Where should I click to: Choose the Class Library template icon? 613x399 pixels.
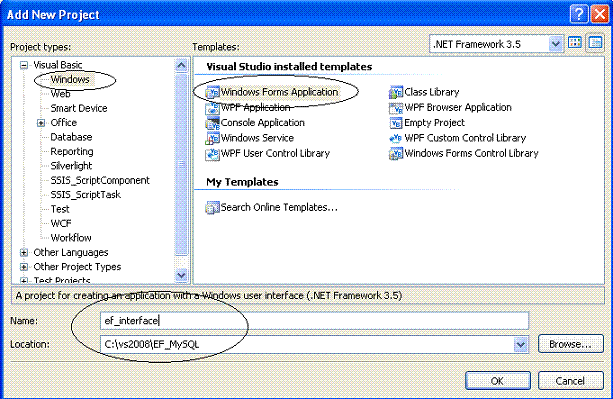396,92
